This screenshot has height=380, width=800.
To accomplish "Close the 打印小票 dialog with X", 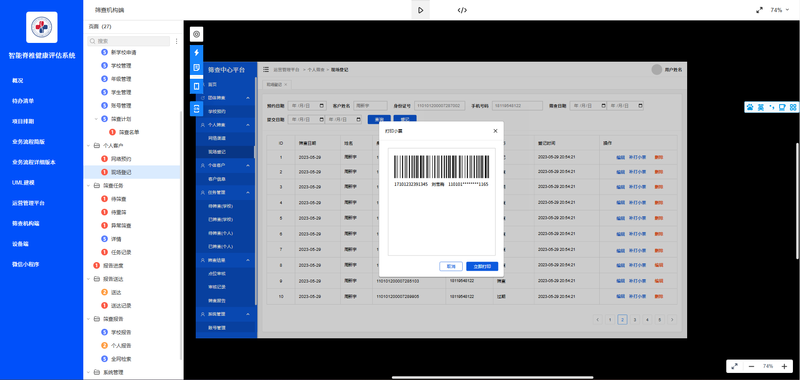I will (x=495, y=131).
